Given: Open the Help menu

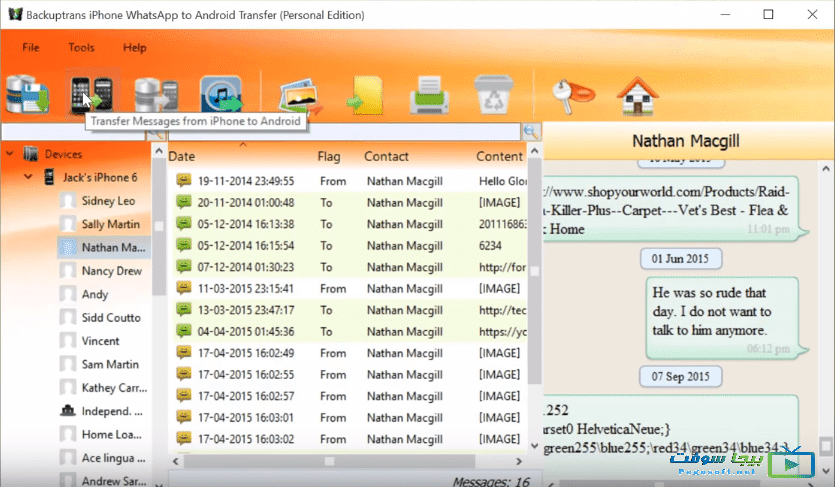Looking at the screenshot, I should click(x=135, y=47).
